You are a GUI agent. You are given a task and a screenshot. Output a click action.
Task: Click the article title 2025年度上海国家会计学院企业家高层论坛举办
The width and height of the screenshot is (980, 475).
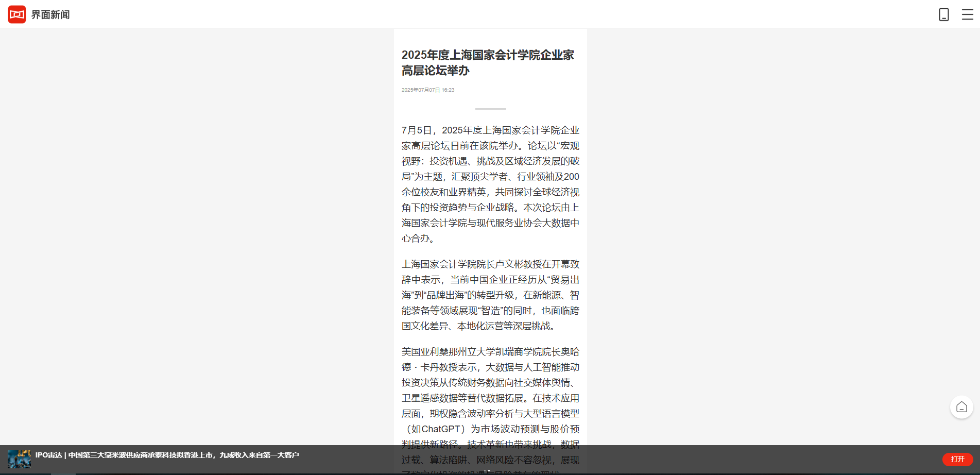pos(487,62)
